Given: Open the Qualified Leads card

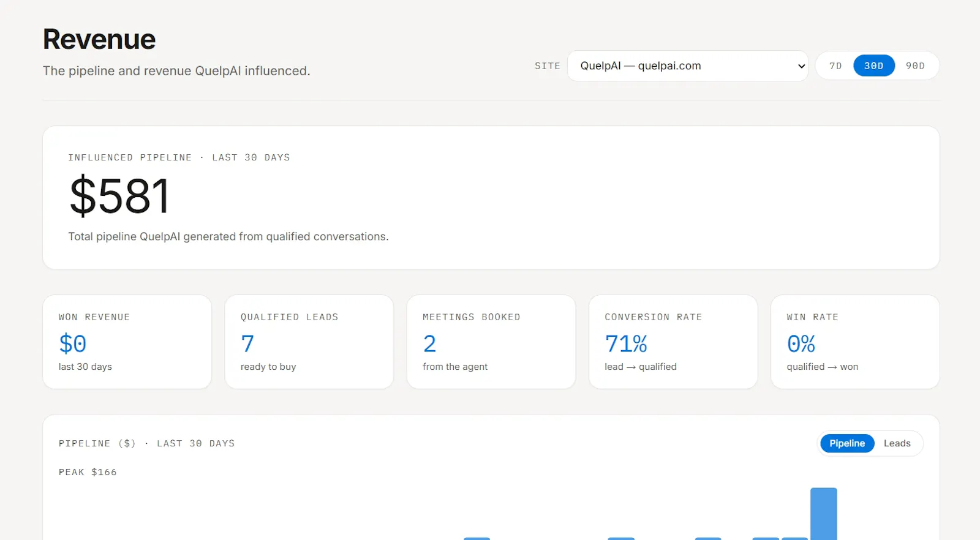Looking at the screenshot, I should tap(309, 342).
